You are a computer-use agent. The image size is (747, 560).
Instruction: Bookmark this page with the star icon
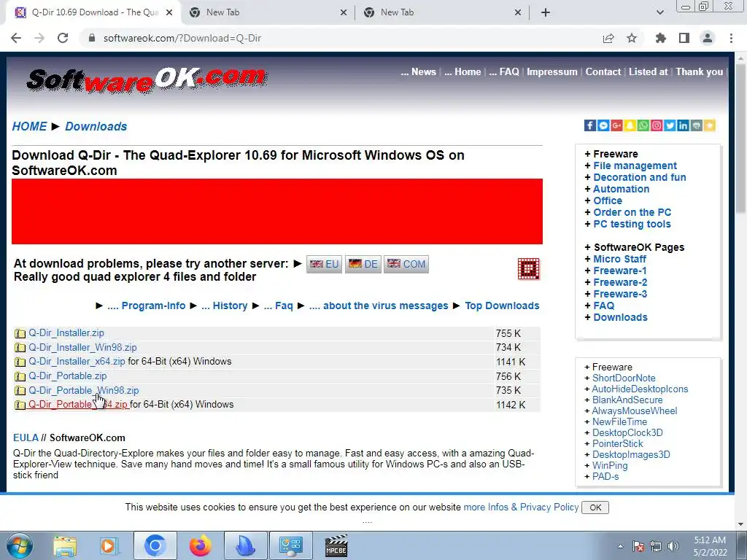point(632,38)
